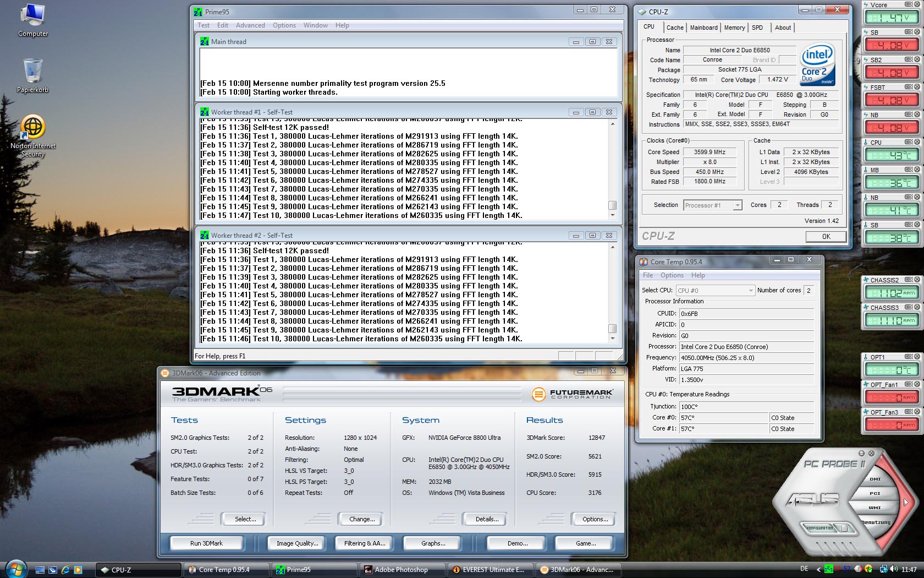Viewport: 924px width, 578px height.
Task: Click Options button under Results in 3DMark06
Action: point(595,519)
